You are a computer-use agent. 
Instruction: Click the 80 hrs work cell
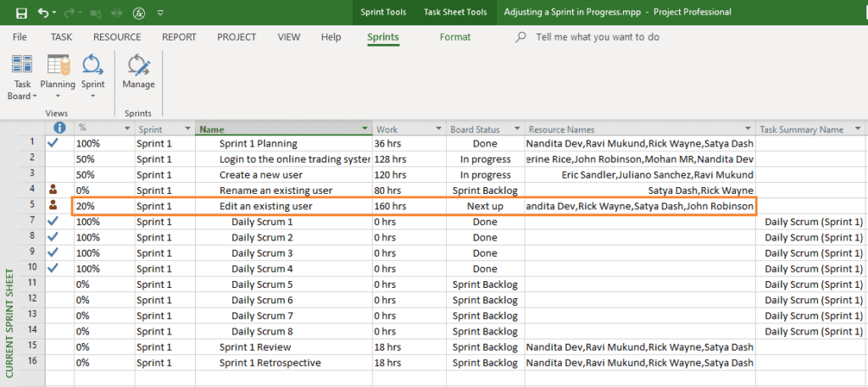click(409, 191)
